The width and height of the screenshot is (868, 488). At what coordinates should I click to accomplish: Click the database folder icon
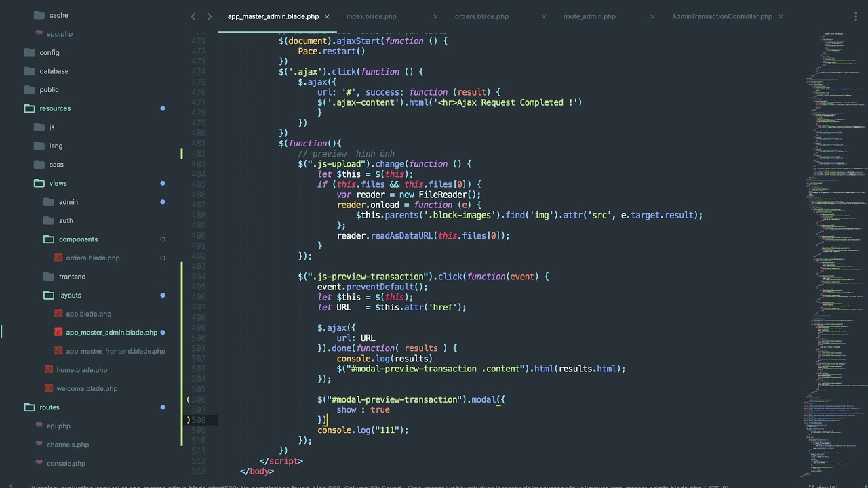[29, 71]
